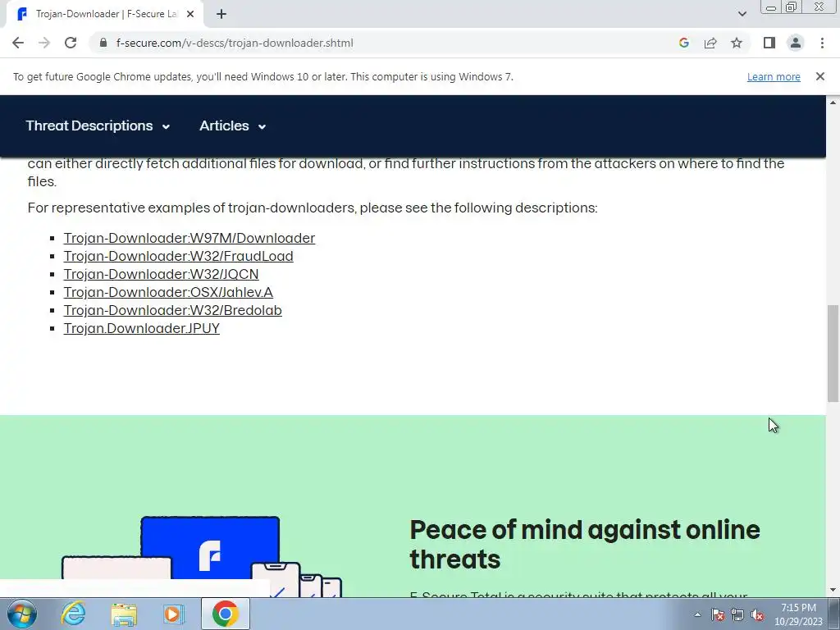Open Trojan-Downloader:OSX/Jahlev.A link
The height and width of the screenshot is (630, 840).
(168, 293)
